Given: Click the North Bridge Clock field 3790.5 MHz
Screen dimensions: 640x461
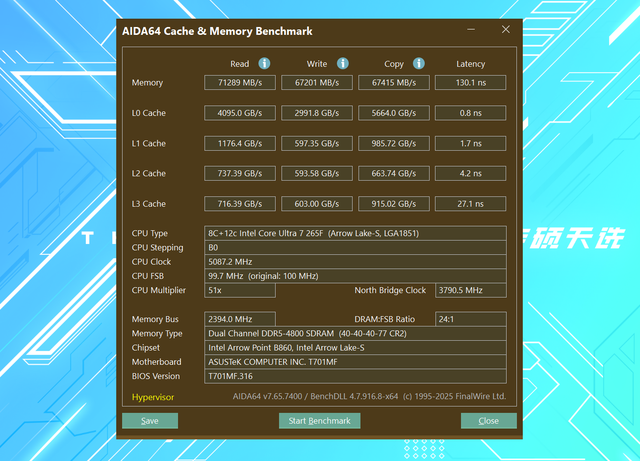Looking at the screenshot, I should point(471,290).
